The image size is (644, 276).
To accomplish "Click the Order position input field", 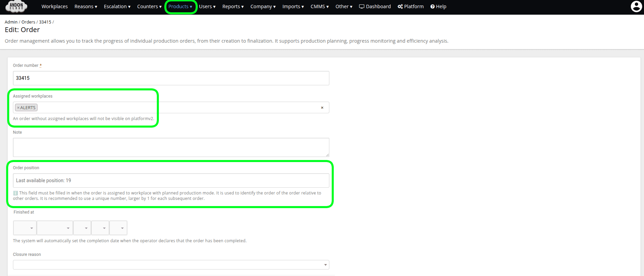I will tap(171, 180).
